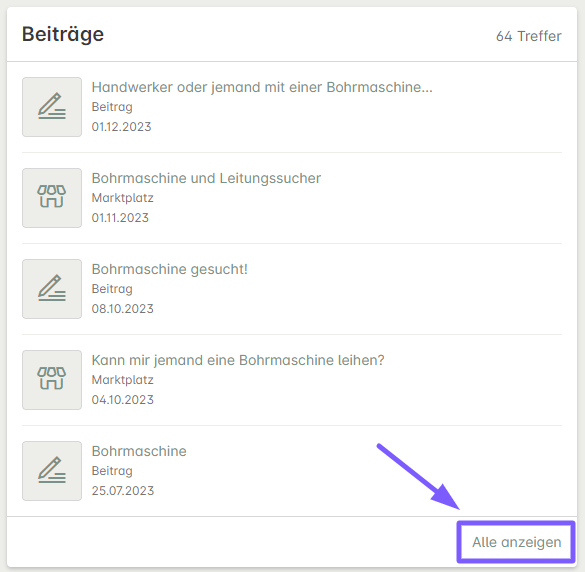Click the Alle anzeigen button

pyautogui.click(x=516, y=542)
